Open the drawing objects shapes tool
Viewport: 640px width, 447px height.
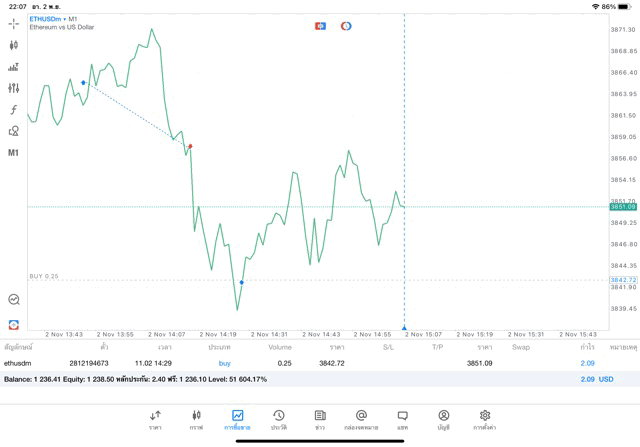click(x=13, y=131)
